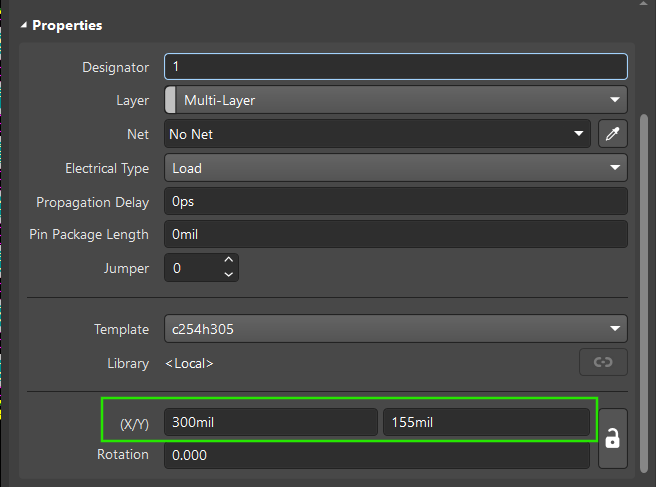Edit the X coordinate field 300mil
This screenshot has height=487, width=656.
pos(271,422)
